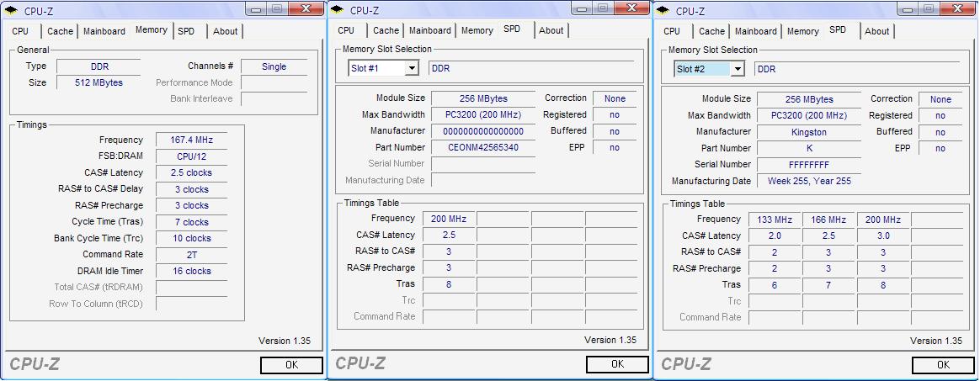Click the empty Serial Number field for Slot #1
This screenshot has height=381, width=980.
point(483,164)
